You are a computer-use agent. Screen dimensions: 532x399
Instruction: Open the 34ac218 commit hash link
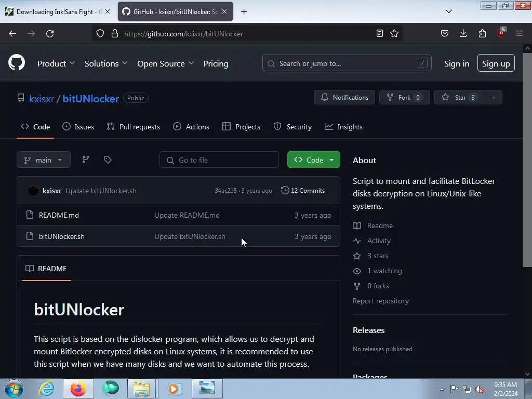click(x=225, y=191)
